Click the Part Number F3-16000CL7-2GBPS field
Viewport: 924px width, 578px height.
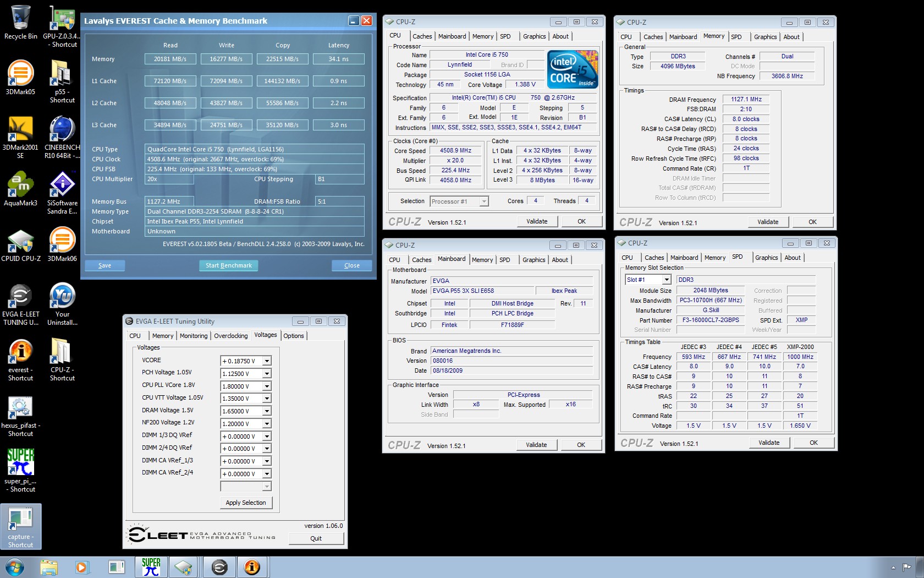711,320
